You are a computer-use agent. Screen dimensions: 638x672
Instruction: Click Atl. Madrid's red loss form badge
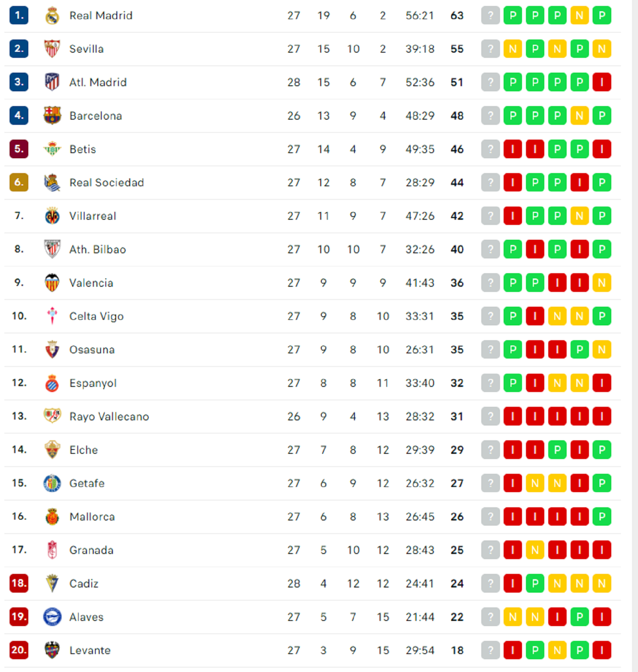(602, 82)
